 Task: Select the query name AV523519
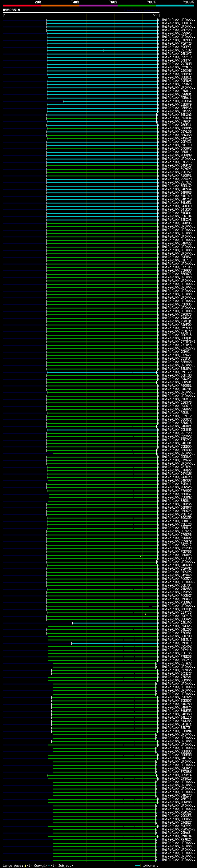click(x=11, y=10)
